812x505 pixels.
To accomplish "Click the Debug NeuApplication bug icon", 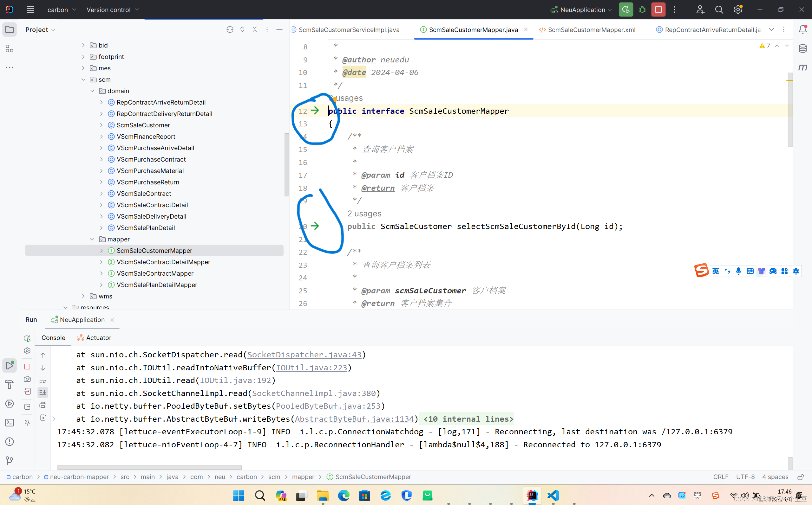I will click(642, 10).
